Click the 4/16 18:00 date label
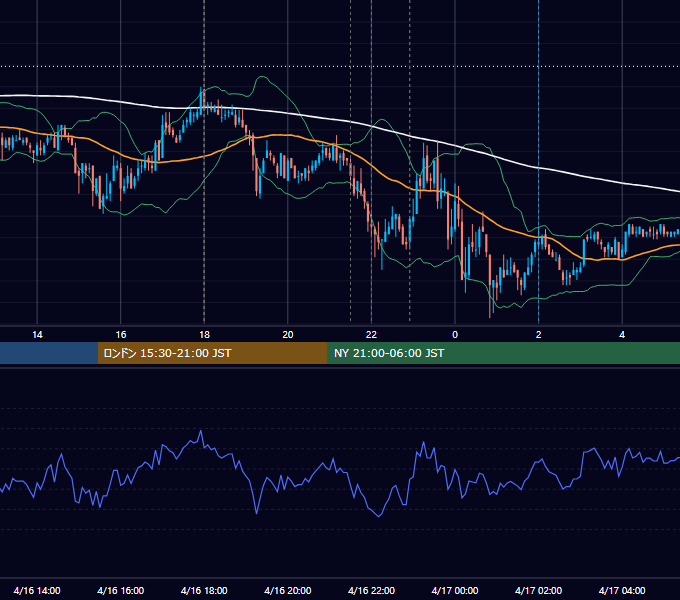The width and height of the screenshot is (680, 600). point(204,590)
